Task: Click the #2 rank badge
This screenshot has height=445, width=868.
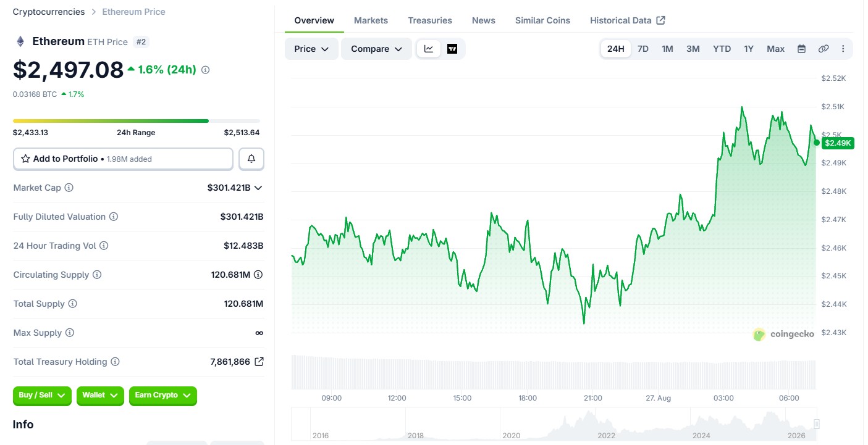Action: tap(141, 42)
